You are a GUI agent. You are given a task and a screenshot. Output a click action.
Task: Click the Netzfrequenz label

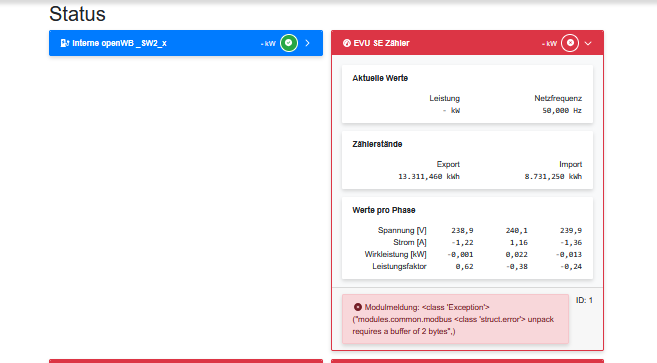(558, 99)
